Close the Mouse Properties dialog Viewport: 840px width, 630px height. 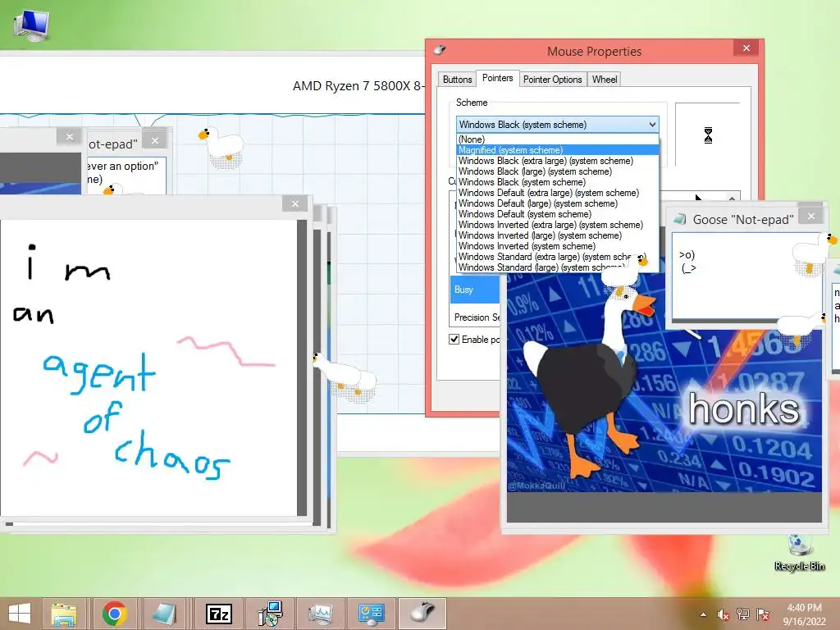tap(746, 48)
